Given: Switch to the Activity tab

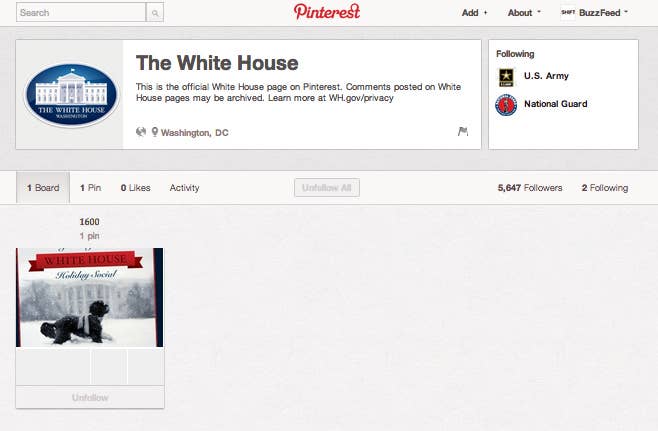Looking at the screenshot, I should [184, 188].
